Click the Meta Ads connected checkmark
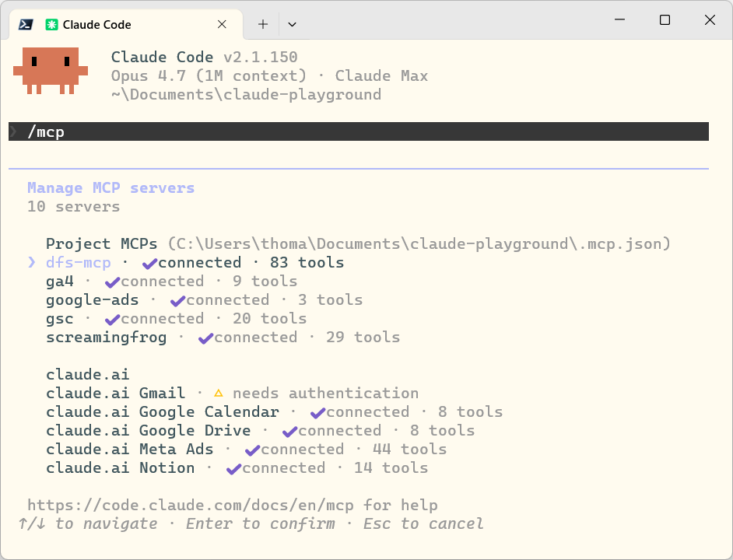The width and height of the screenshot is (733, 560). 252,450
